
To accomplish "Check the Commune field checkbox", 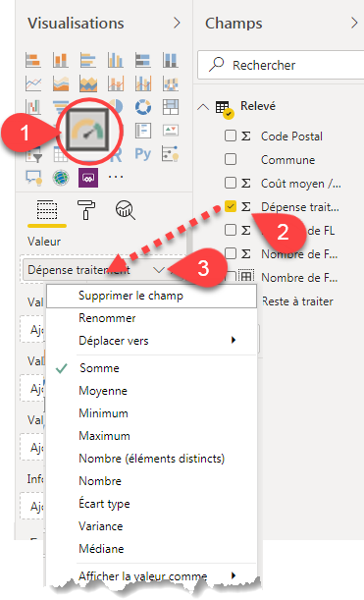I will pyautogui.click(x=231, y=159).
